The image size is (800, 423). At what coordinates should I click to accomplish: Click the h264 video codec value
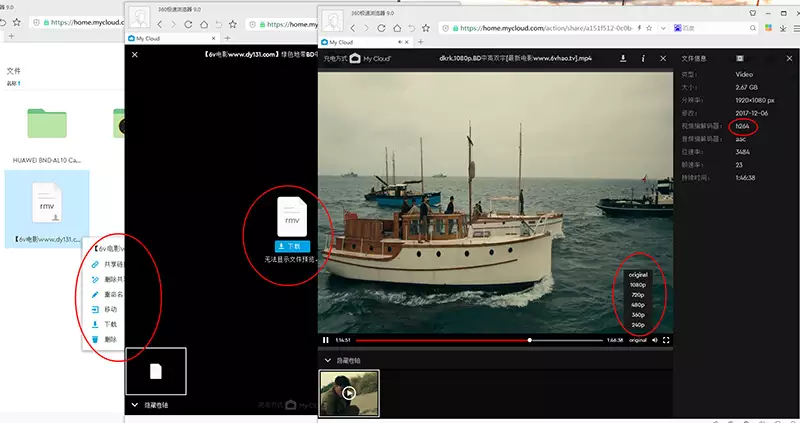coord(742,126)
